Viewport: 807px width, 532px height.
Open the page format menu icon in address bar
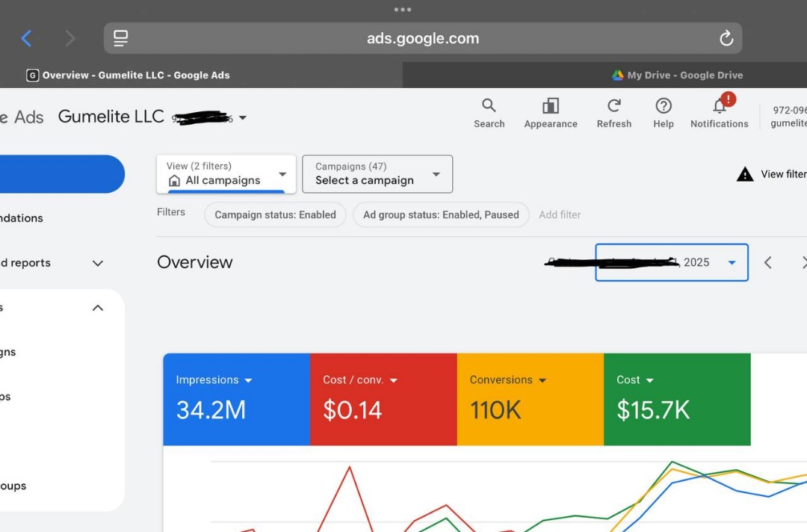tap(120, 38)
